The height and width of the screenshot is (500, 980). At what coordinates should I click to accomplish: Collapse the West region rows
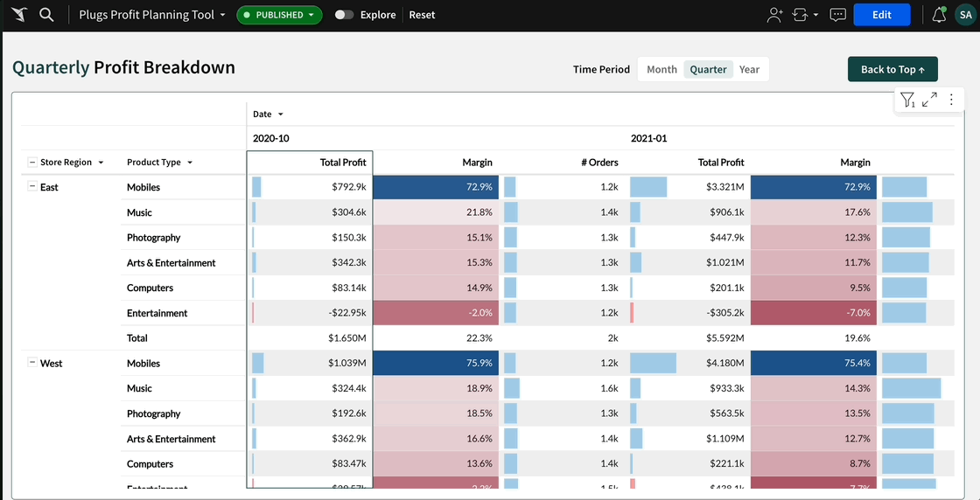32,363
